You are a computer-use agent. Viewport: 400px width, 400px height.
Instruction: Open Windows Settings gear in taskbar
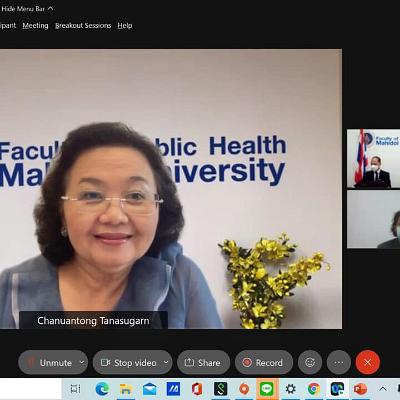click(290, 389)
